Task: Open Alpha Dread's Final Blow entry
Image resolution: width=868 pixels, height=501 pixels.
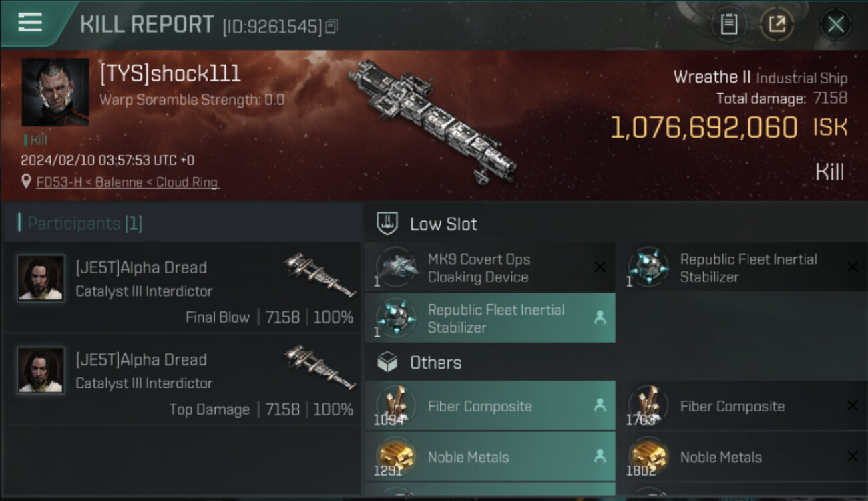Action: pyautogui.click(x=180, y=291)
